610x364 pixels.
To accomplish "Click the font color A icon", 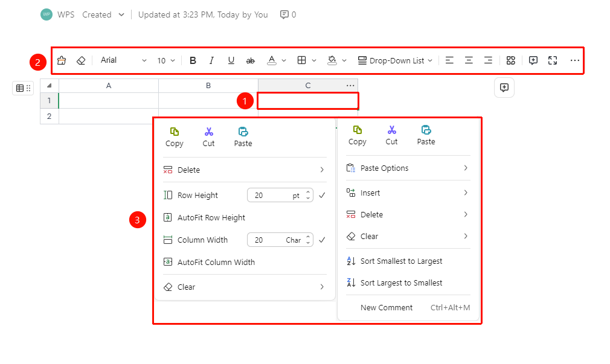I will pos(272,60).
